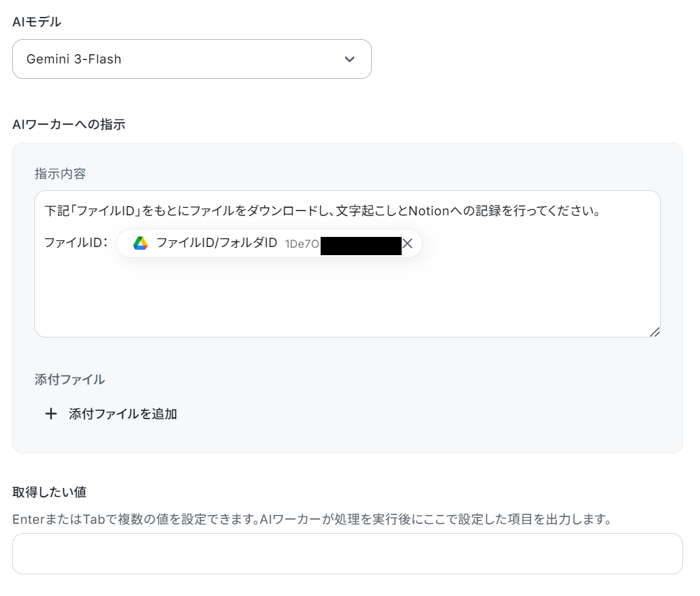The image size is (700, 596).
Task: Click the 添付ファイルを追加 text button
Action: click(x=123, y=414)
